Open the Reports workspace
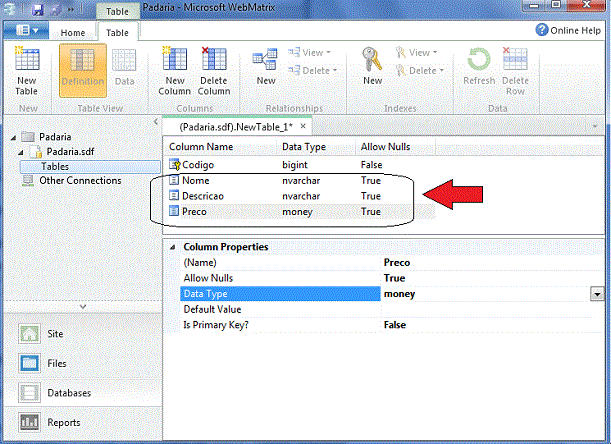This screenshot has height=444, width=611. pos(64,423)
